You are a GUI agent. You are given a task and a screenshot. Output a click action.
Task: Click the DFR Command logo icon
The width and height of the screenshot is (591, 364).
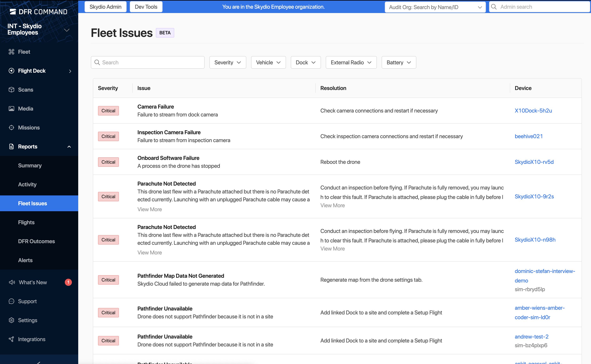(x=13, y=12)
